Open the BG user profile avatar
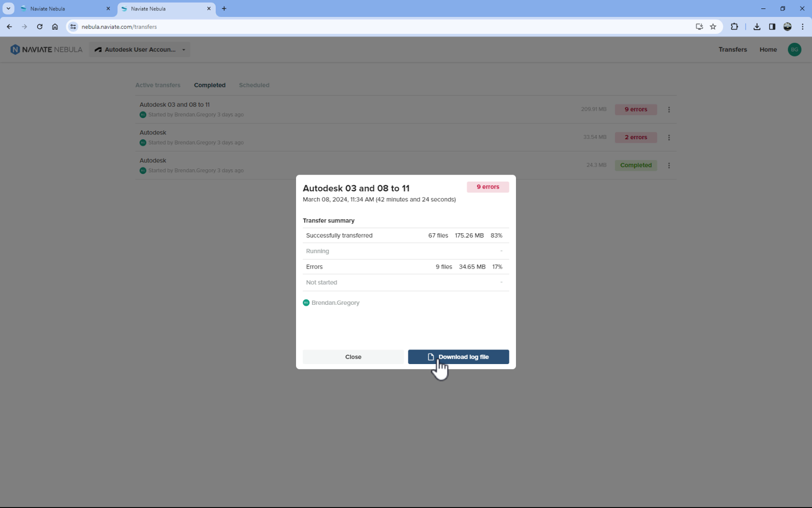This screenshot has width=812, height=508. (794, 49)
